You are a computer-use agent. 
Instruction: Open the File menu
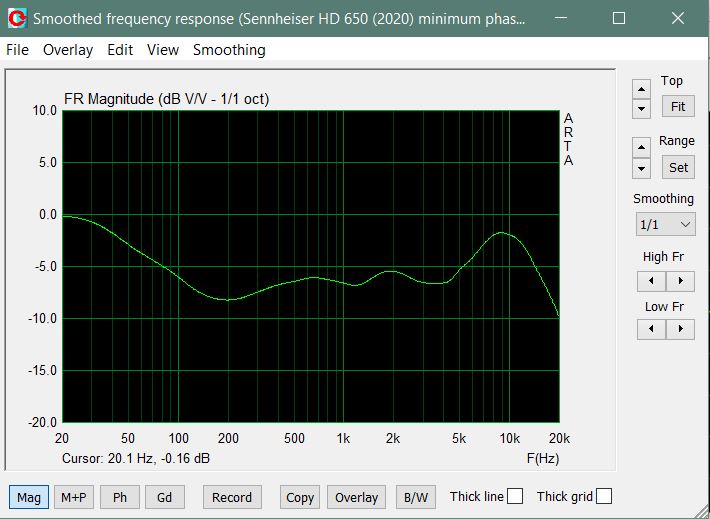pyautogui.click(x=18, y=50)
